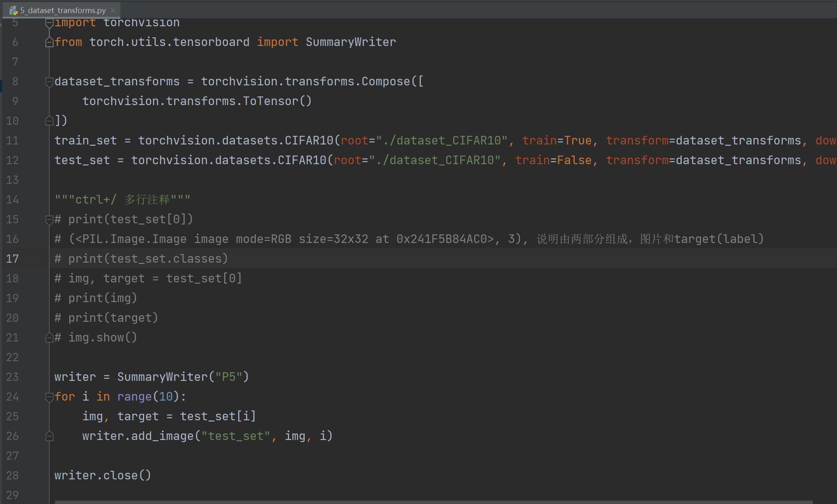This screenshot has width=837, height=504.
Task: Click the SummaryWriter("P5") call
Action: point(183,377)
